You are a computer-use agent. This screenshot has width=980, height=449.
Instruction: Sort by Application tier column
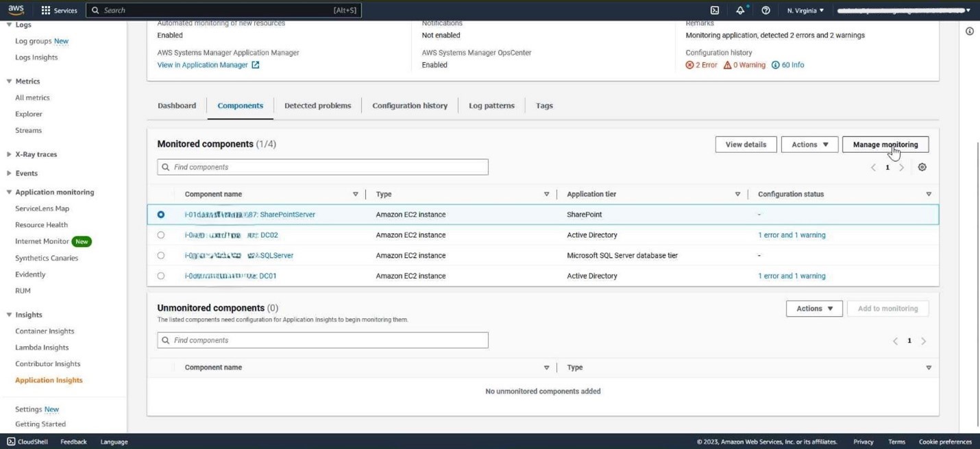[x=737, y=194]
